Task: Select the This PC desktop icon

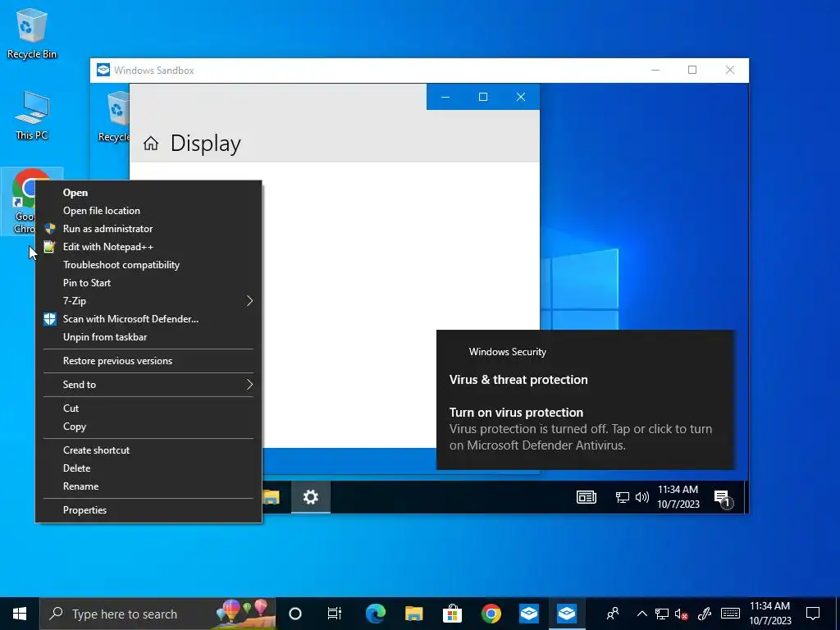Action: click(x=32, y=115)
